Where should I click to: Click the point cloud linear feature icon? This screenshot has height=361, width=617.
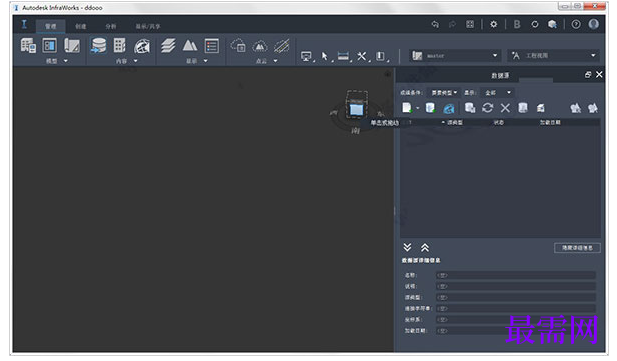[282, 46]
